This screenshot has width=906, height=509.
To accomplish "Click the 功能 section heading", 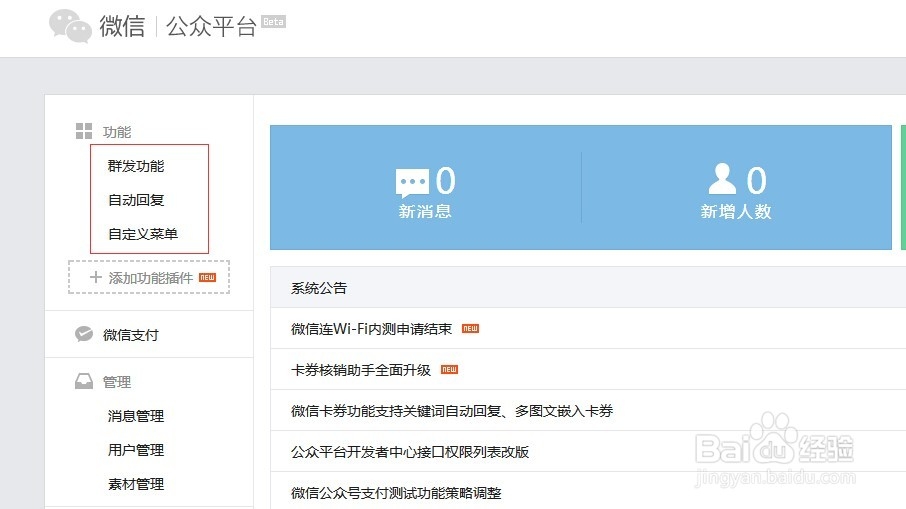I will point(117,132).
